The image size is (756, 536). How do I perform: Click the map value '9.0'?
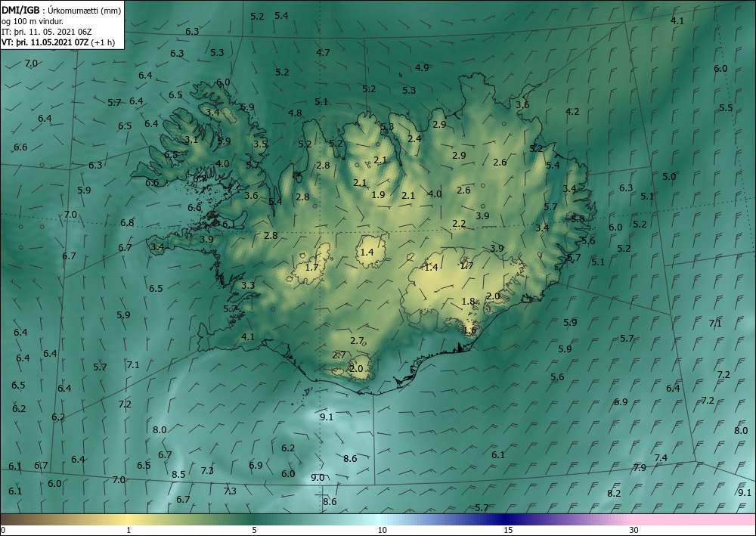pos(318,477)
